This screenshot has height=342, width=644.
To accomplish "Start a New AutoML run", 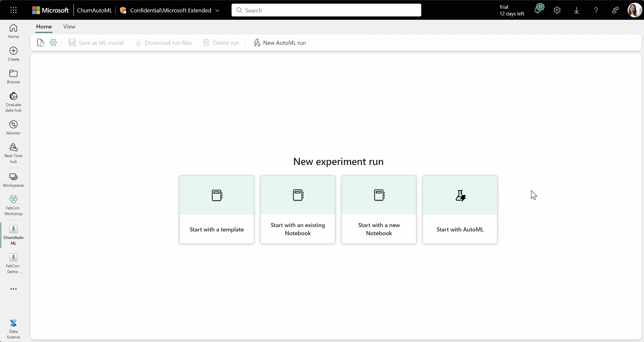I will 280,43.
